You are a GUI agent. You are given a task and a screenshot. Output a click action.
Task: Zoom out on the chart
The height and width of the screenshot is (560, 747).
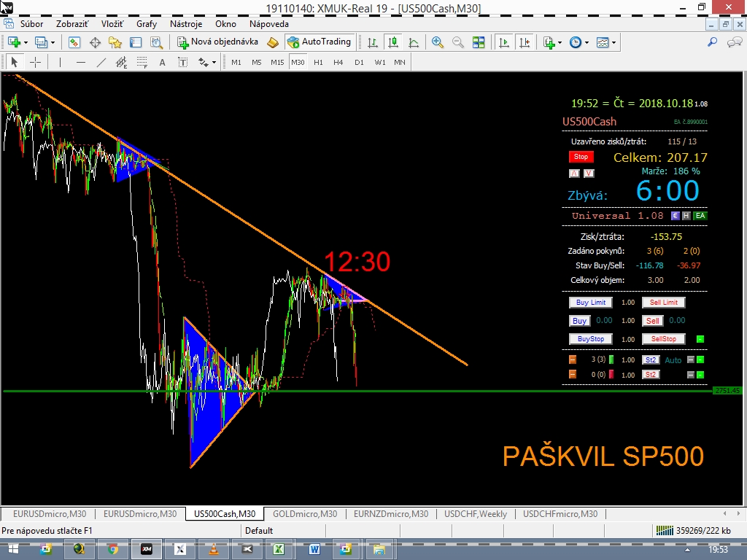[x=457, y=42]
